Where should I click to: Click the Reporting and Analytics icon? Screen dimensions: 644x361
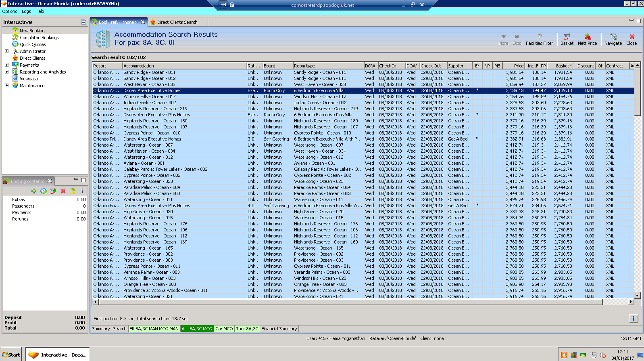click(15, 71)
